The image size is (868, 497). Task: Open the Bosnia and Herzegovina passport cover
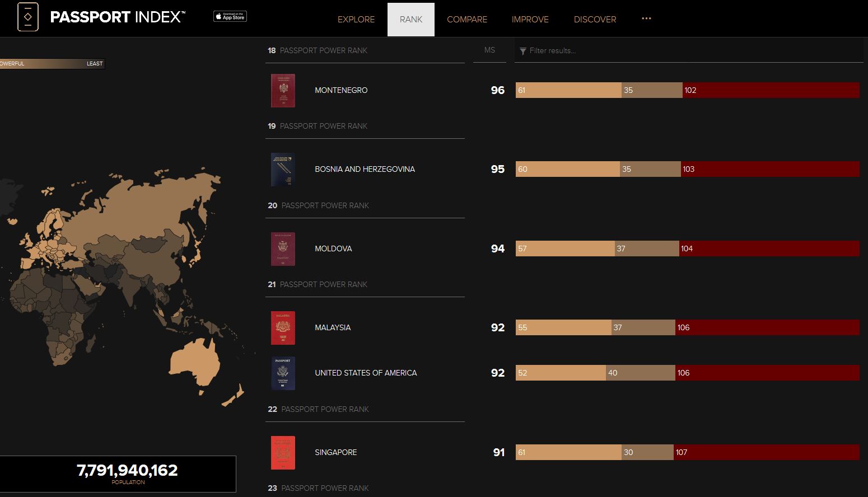pyautogui.click(x=283, y=170)
